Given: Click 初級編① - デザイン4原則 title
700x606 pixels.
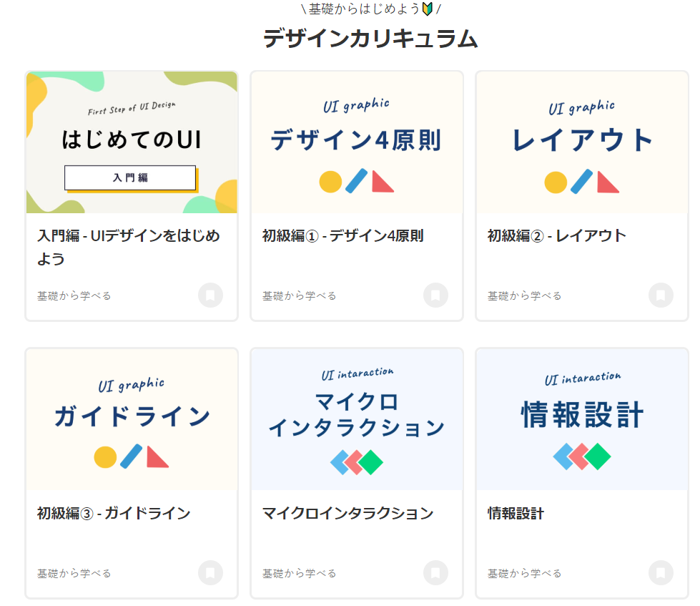Looking at the screenshot, I should click(x=342, y=235).
